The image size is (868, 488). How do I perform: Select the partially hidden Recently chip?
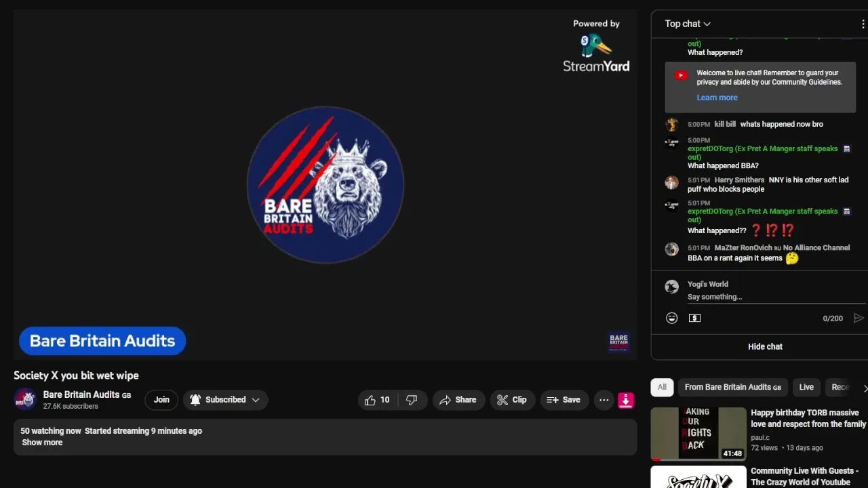tap(840, 387)
